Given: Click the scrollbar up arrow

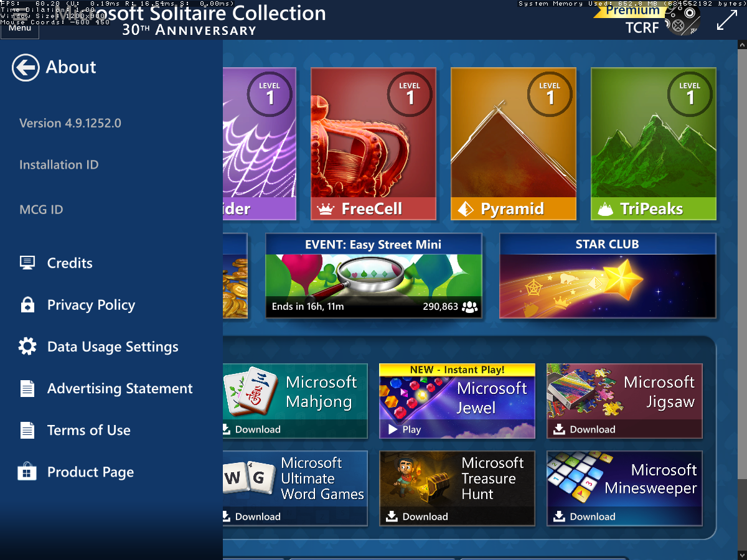Looking at the screenshot, I should pos(742,45).
